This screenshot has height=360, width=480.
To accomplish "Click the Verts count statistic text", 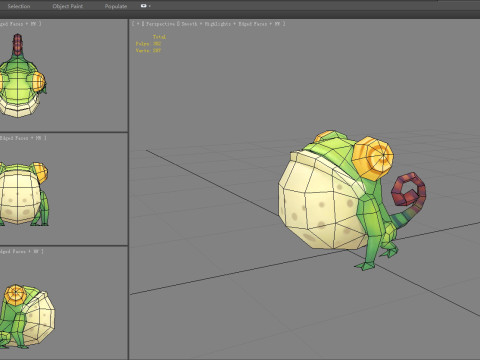I will pos(148,50).
